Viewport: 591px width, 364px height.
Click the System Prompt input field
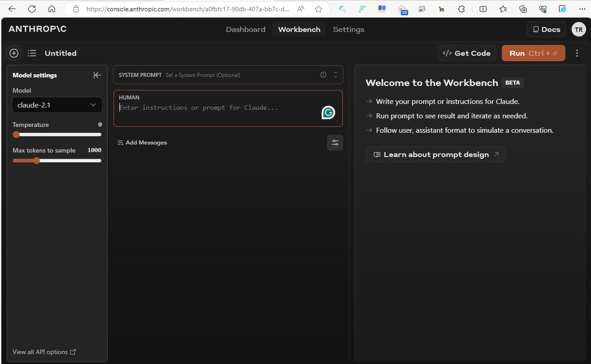(x=228, y=75)
